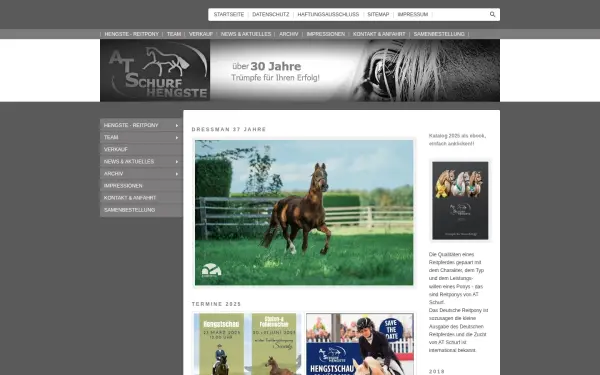Open the Dressman horse photo
The image size is (600, 375).
coord(304,212)
